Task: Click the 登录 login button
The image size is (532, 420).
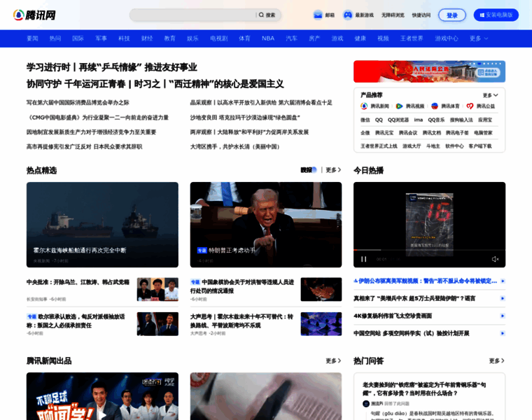Action: coord(451,15)
